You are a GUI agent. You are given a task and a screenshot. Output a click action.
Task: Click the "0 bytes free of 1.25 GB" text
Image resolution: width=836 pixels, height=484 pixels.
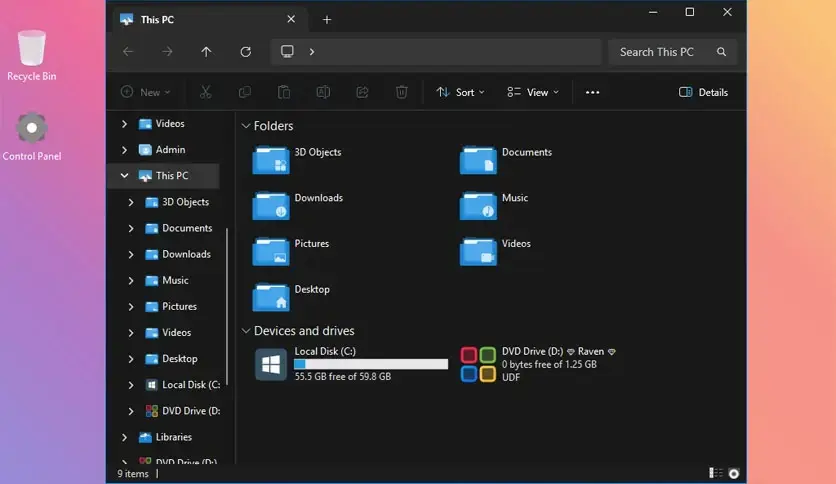tap(549, 365)
